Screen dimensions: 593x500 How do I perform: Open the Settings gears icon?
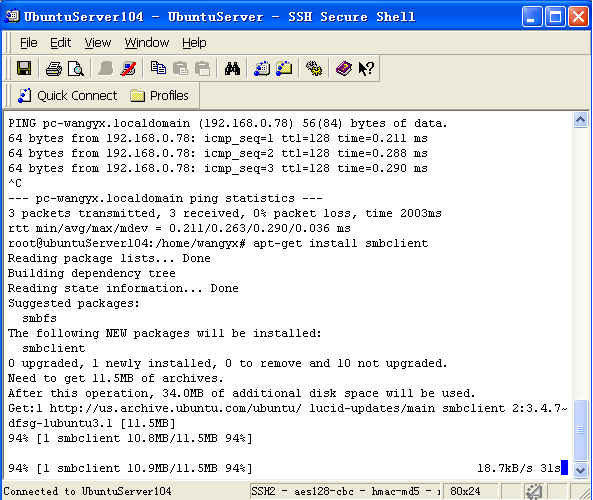pyautogui.click(x=314, y=69)
